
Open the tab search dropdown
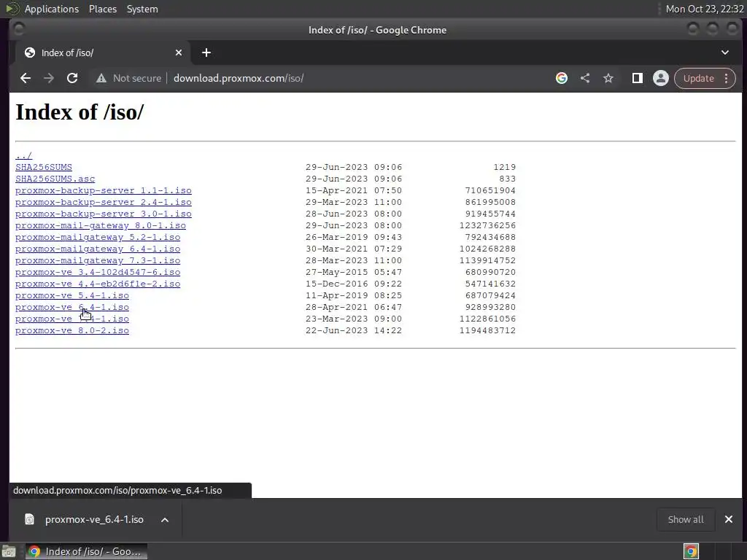724,52
